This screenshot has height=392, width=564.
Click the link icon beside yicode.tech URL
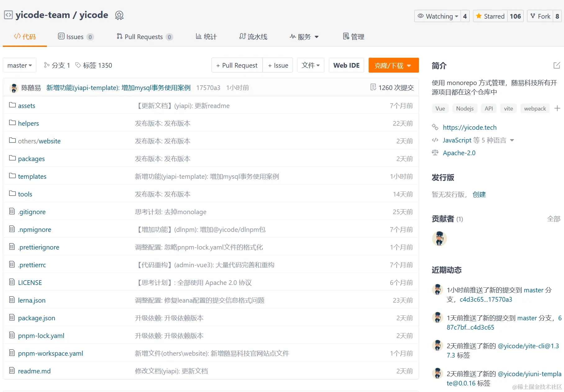pos(435,127)
